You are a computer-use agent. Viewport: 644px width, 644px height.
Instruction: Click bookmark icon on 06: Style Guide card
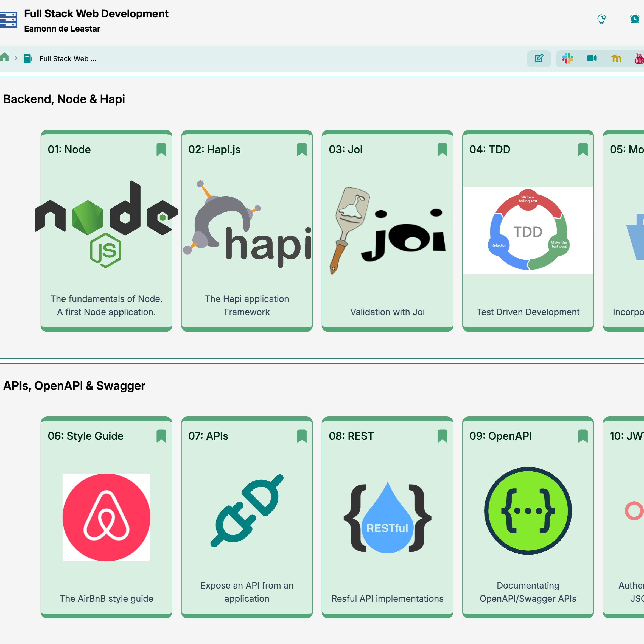click(161, 436)
